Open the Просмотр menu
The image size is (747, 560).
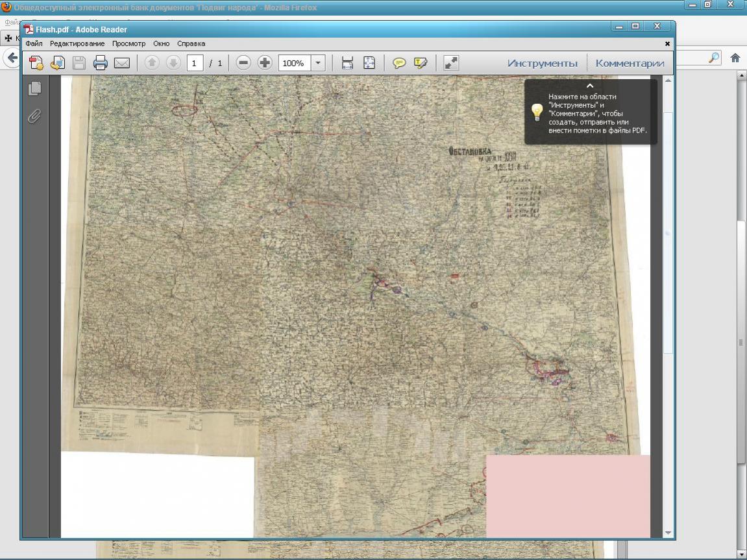(x=129, y=43)
